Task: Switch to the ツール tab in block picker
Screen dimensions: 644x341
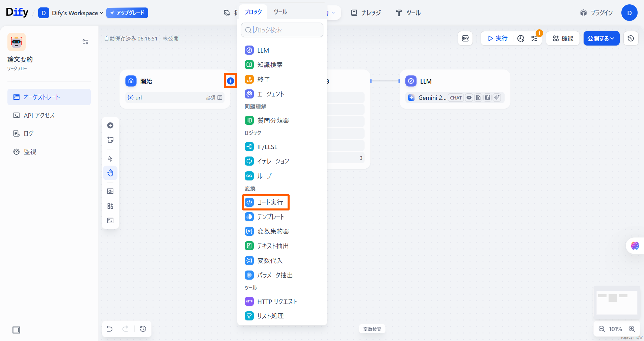Action: click(280, 12)
